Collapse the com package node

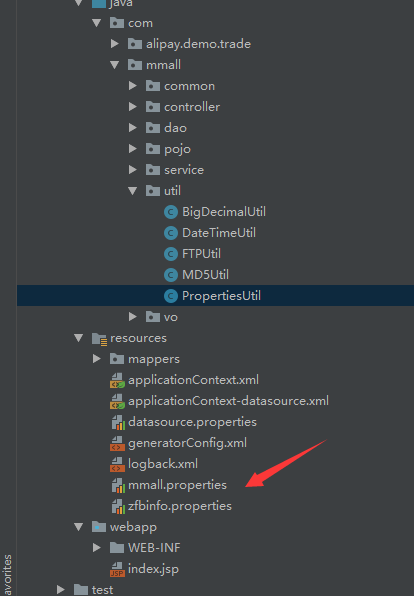[x=97, y=23]
